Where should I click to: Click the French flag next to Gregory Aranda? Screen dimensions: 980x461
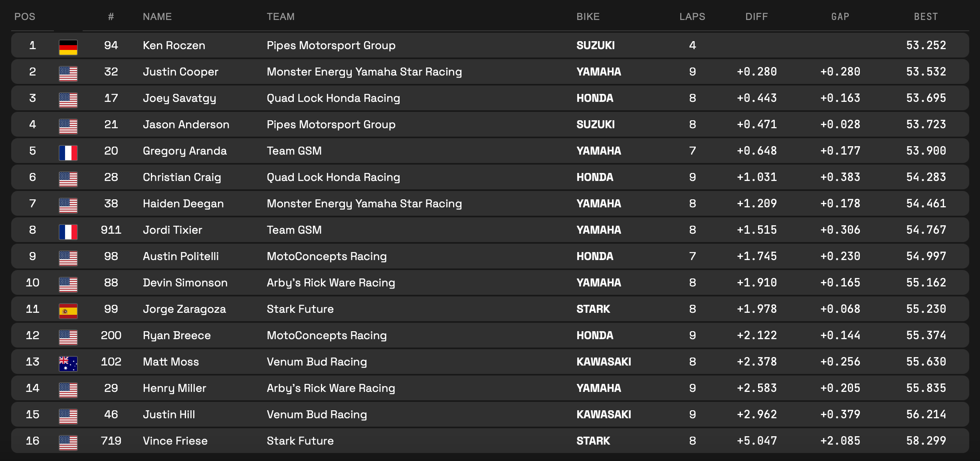click(x=68, y=153)
